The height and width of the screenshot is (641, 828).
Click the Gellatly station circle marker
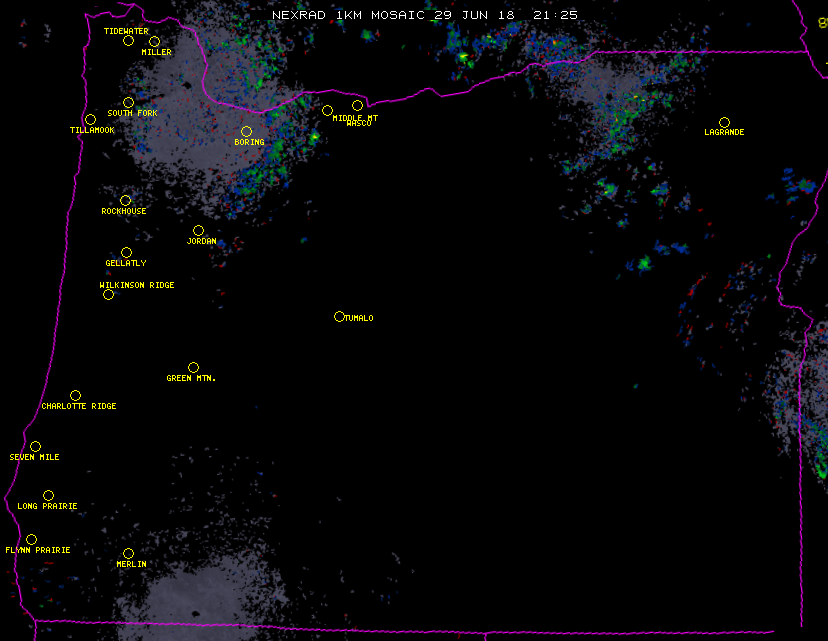coord(126,253)
